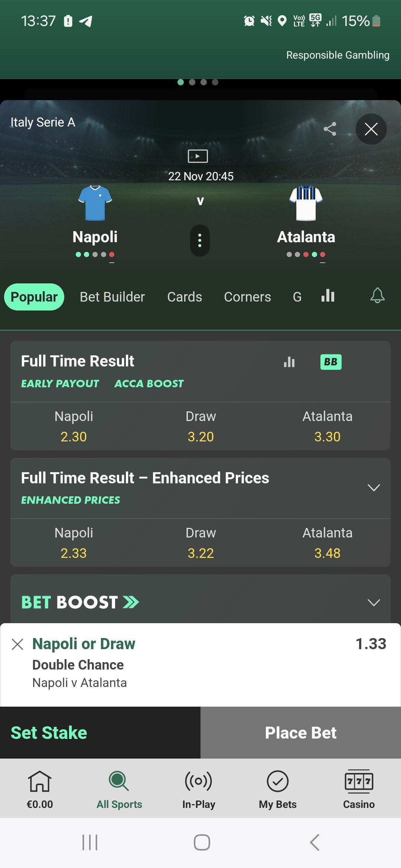Open the Responsible Gambling link

click(x=338, y=55)
